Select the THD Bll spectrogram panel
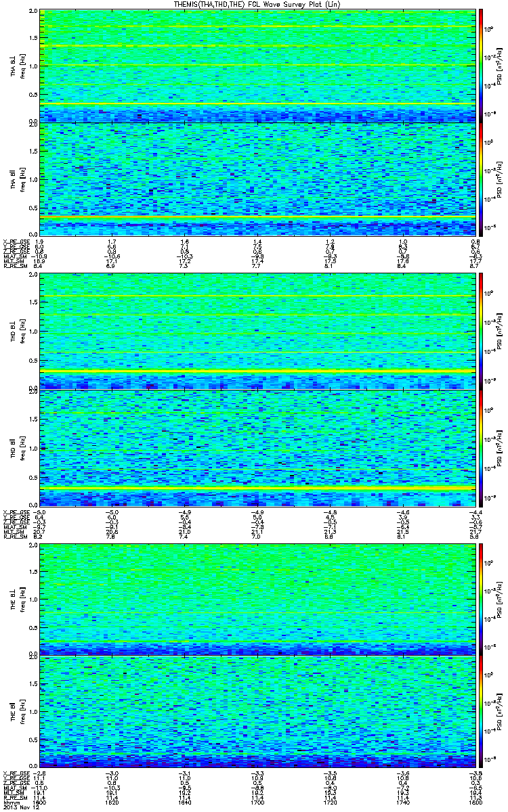The image size is (508, 812). [x=257, y=447]
